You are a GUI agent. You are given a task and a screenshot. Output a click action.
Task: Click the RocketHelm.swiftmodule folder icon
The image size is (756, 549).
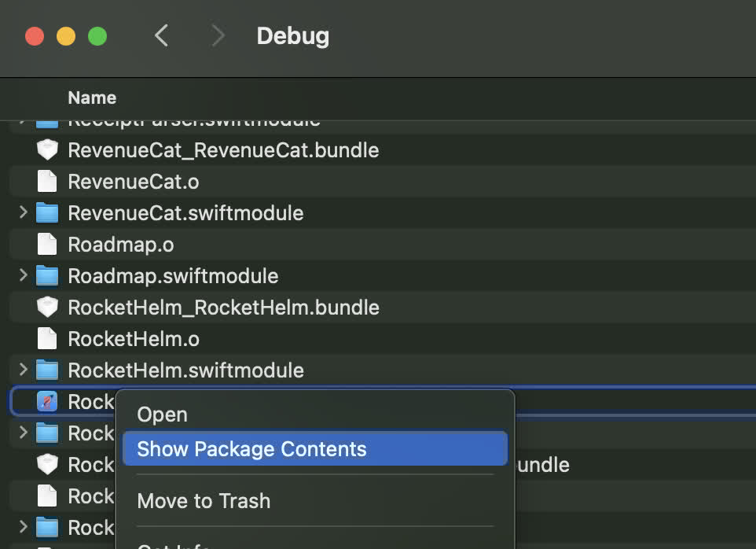[x=46, y=370]
